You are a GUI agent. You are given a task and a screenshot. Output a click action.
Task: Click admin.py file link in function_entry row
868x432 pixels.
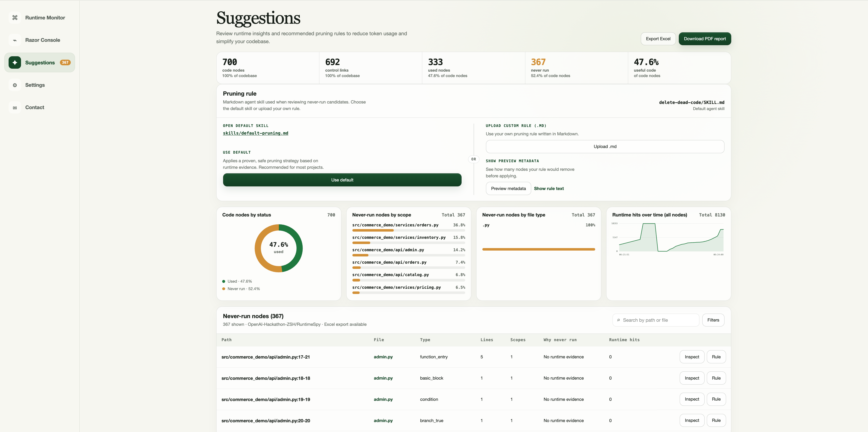tap(383, 357)
